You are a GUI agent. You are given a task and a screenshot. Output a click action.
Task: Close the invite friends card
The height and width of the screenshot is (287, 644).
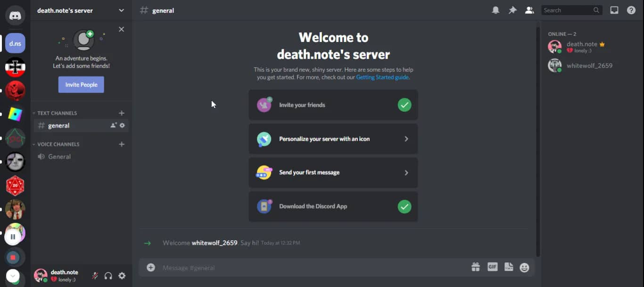click(121, 29)
